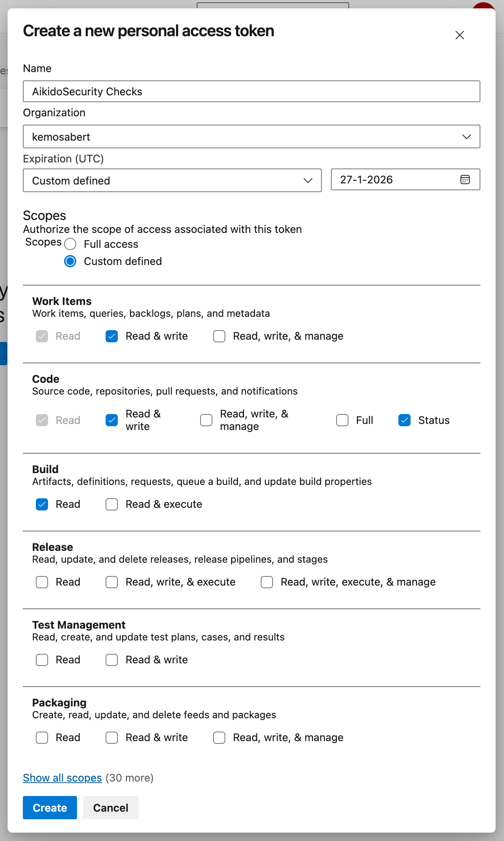Click the disabled Work Items Read checkbox
The width and height of the screenshot is (504, 841).
(x=42, y=336)
